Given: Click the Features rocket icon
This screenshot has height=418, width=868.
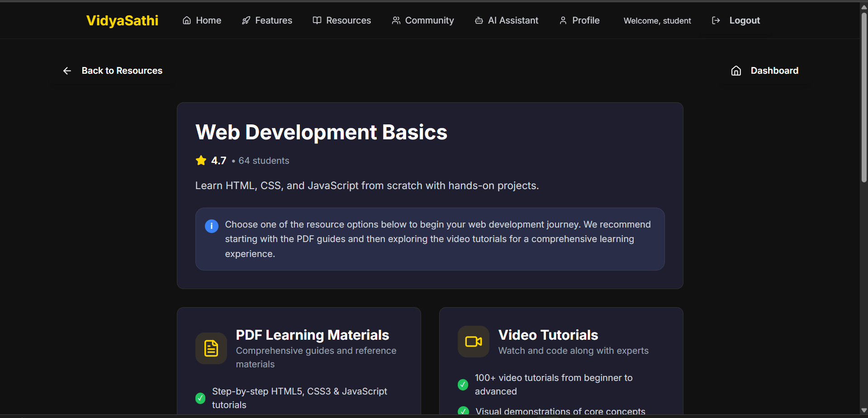Looking at the screenshot, I should tap(246, 20).
